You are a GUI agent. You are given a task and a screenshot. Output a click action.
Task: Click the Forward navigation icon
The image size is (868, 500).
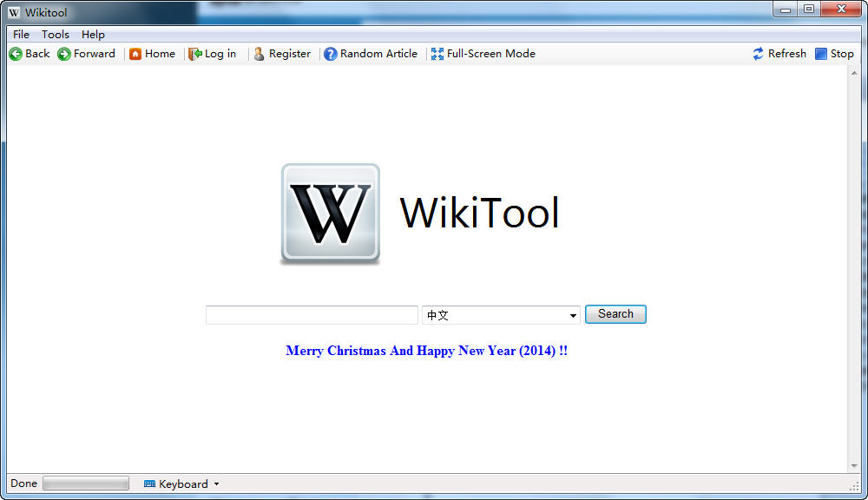pos(62,53)
